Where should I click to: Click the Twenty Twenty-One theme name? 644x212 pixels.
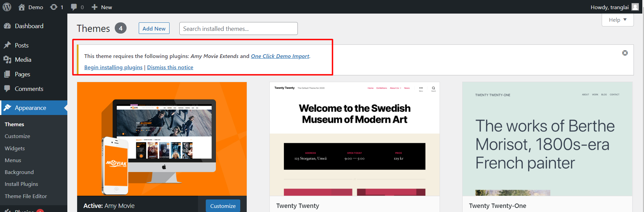pos(497,206)
